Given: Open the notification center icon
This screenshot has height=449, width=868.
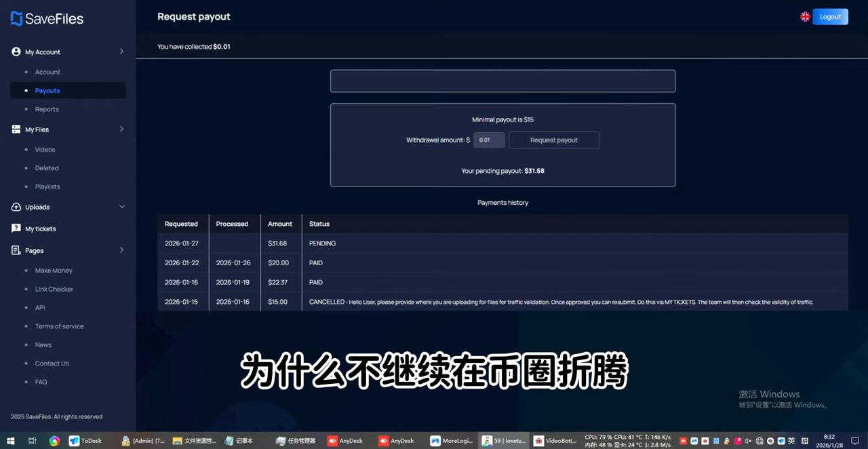Looking at the screenshot, I should (x=855, y=441).
